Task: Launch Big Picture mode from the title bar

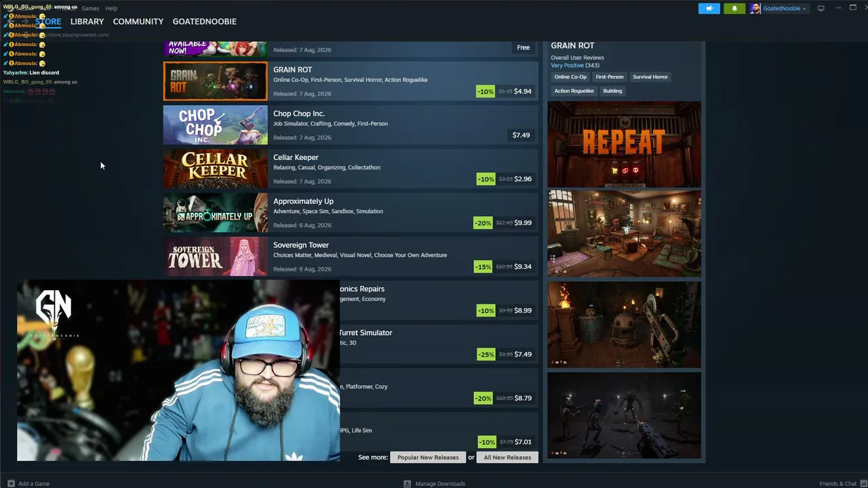Action: pyautogui.click(x=821, y=8)
